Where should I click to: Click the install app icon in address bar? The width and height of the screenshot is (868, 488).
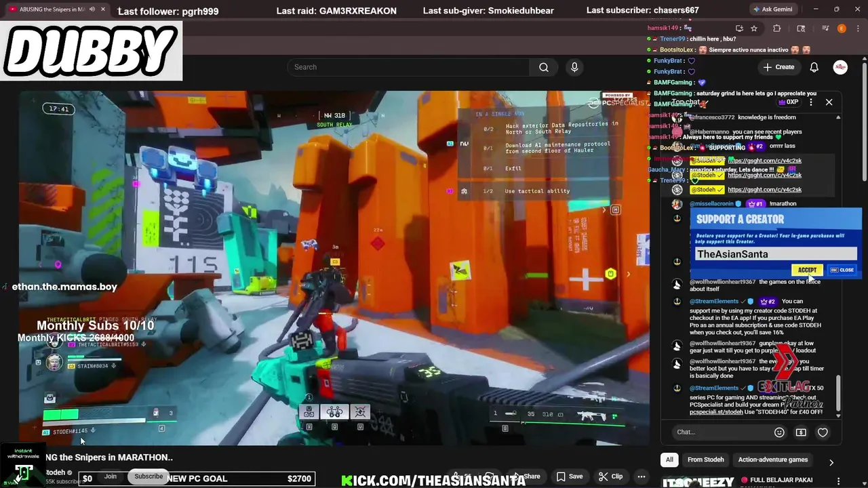pos(739,28)
